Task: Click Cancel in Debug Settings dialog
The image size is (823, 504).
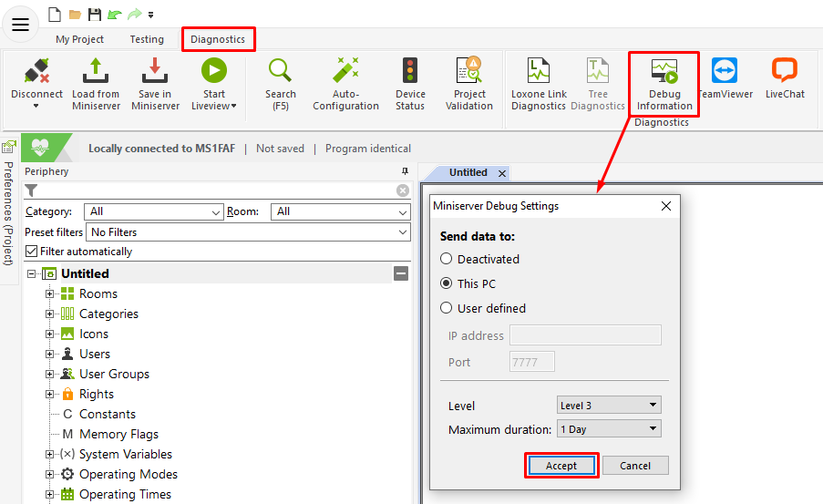Action: 635,466
